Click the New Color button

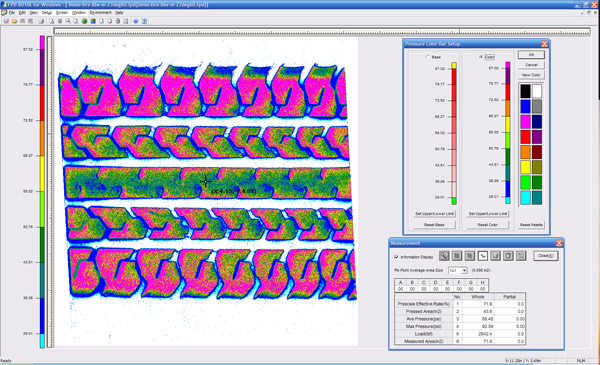click(531, 75)
